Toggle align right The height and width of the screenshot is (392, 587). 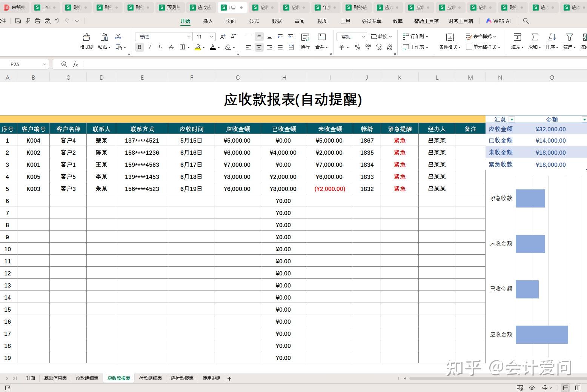pyautogui.click(x=269, y=47)
